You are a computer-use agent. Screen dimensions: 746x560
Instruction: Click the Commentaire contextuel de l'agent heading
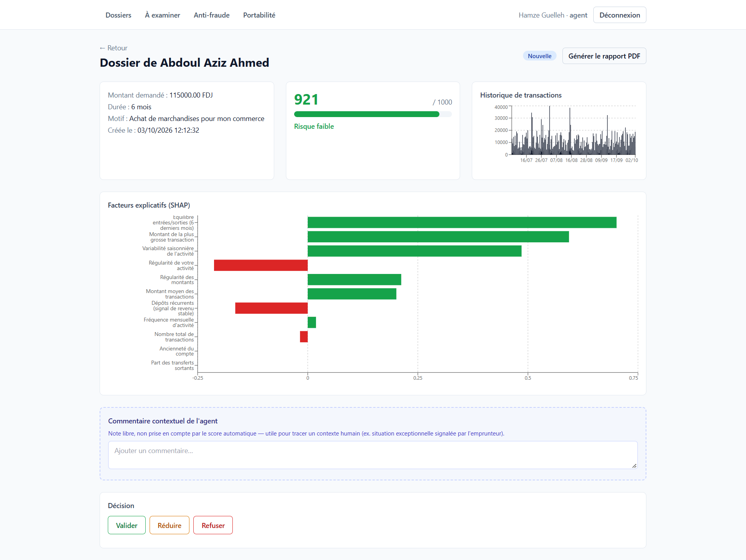163,421
